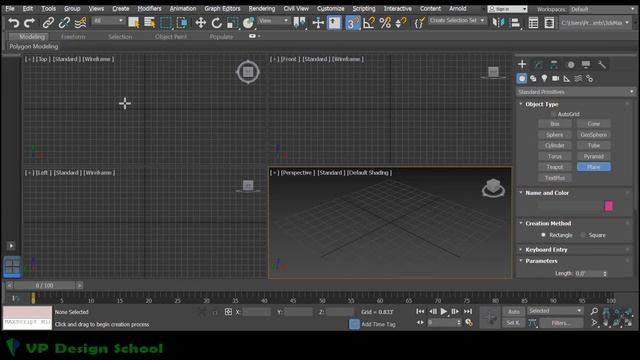The height and width of the screenshot is (360, 640).
Task: Activate the Select and Link tool
Action: [48, 23]
